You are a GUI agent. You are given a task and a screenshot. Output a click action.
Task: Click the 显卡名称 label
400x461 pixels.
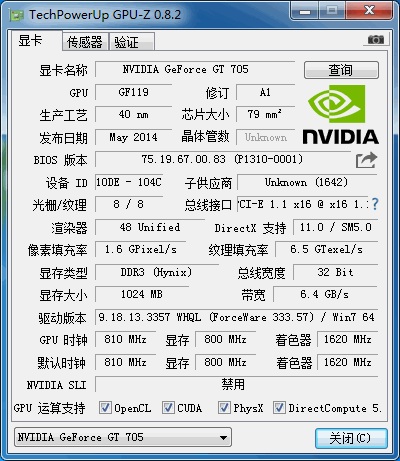[x=63, y=70]
